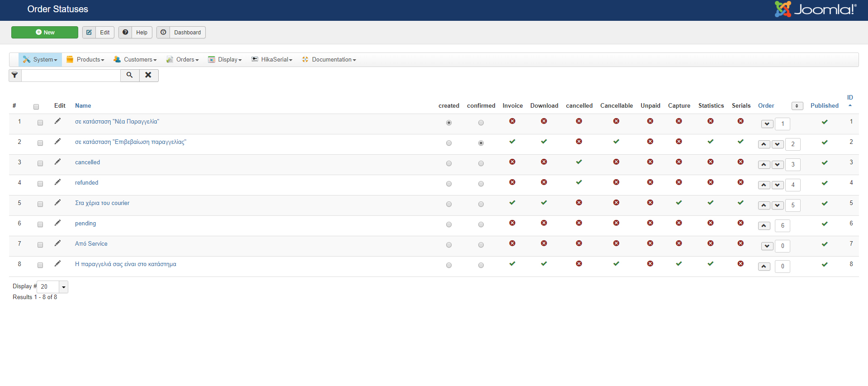Click the funnel filter icon

15,75
